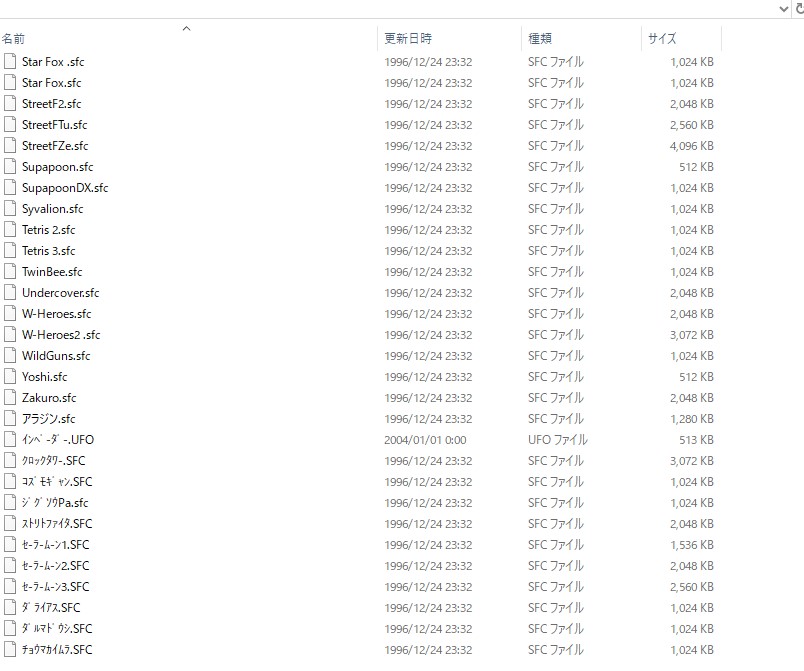Click the file icon beside TwinBee.sfc
804x671 pixels.
pos(10,272)
